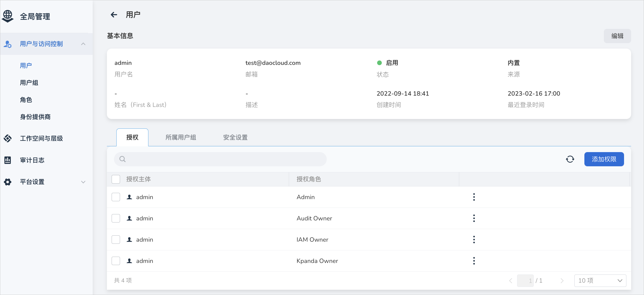Click the 授权角色 column header
644x295 pixels.
[x=309, y=179]
